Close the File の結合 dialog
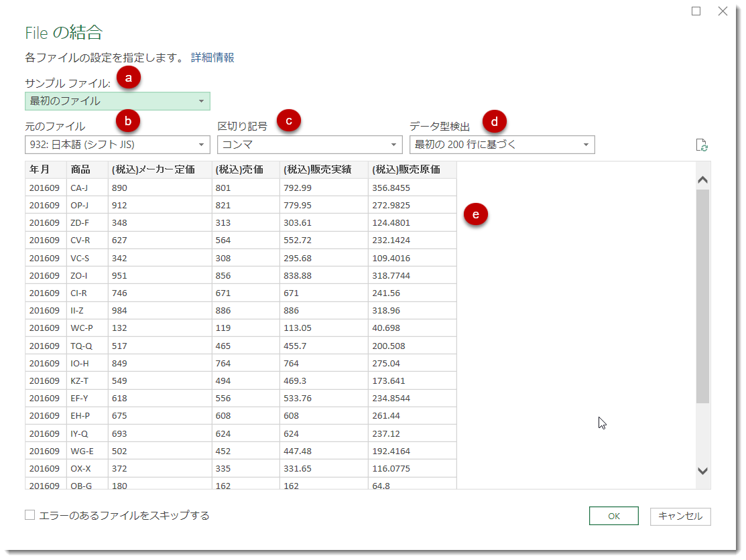The image size is (746, 560). [723, 11]
